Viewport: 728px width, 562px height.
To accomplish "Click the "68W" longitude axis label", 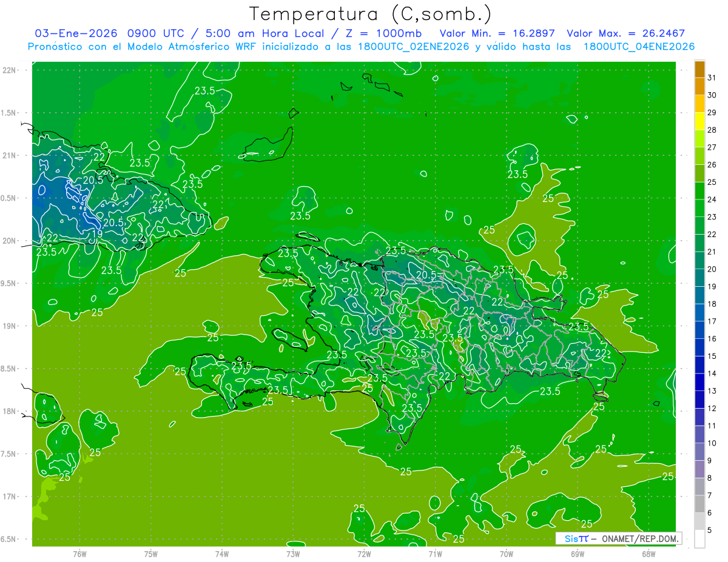I will tap(649, 554).
